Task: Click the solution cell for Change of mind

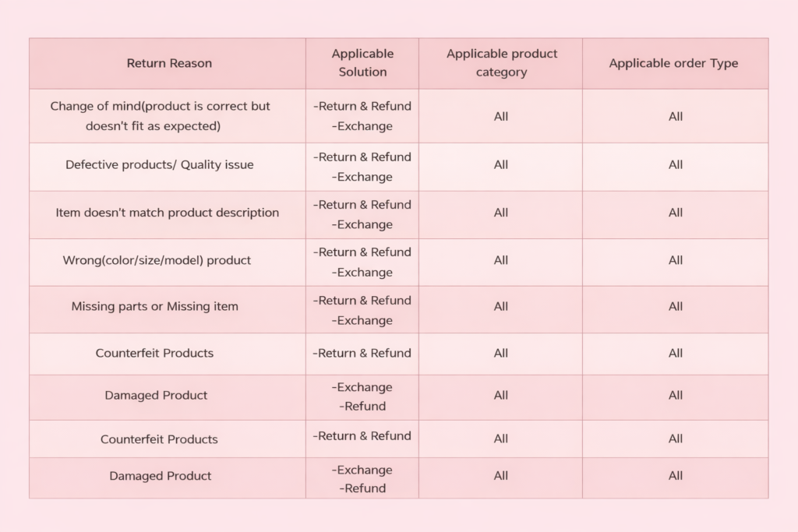Action: [362, 116]
